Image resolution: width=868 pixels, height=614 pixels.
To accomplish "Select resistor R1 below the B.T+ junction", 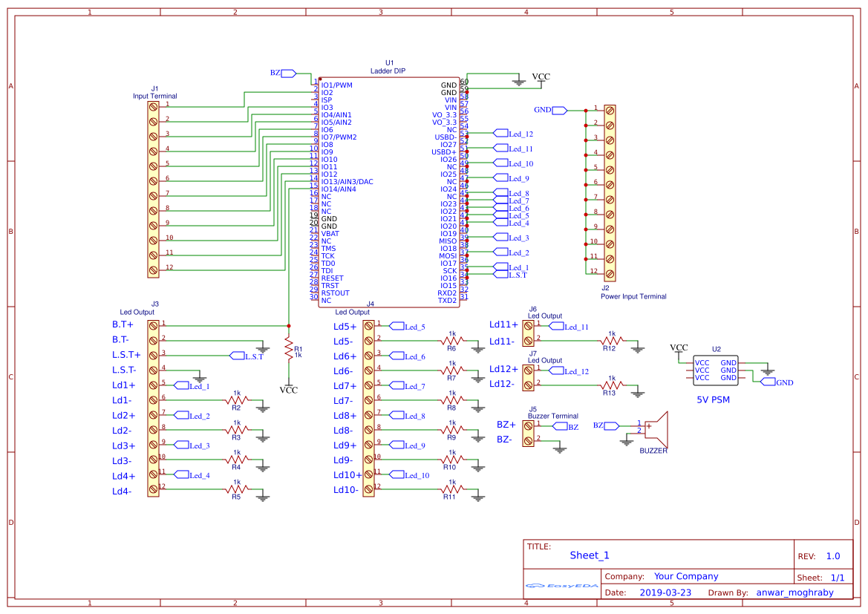I will click(289, 348).
